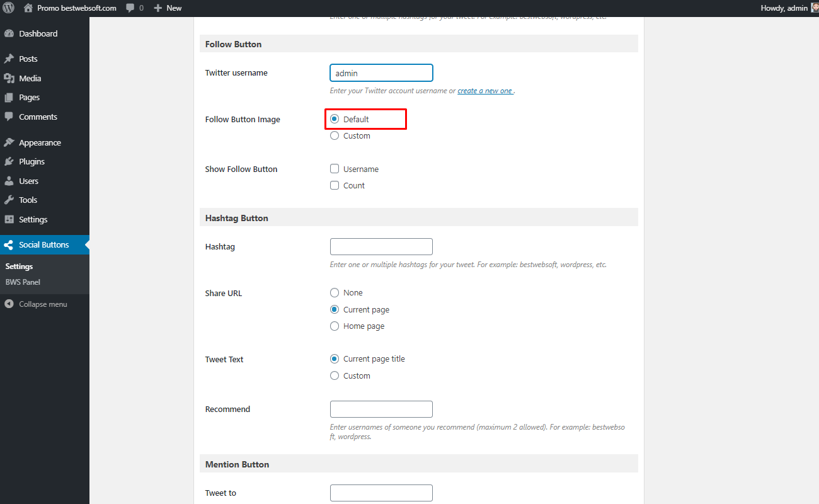Open the Social Buttons menu

45,244
